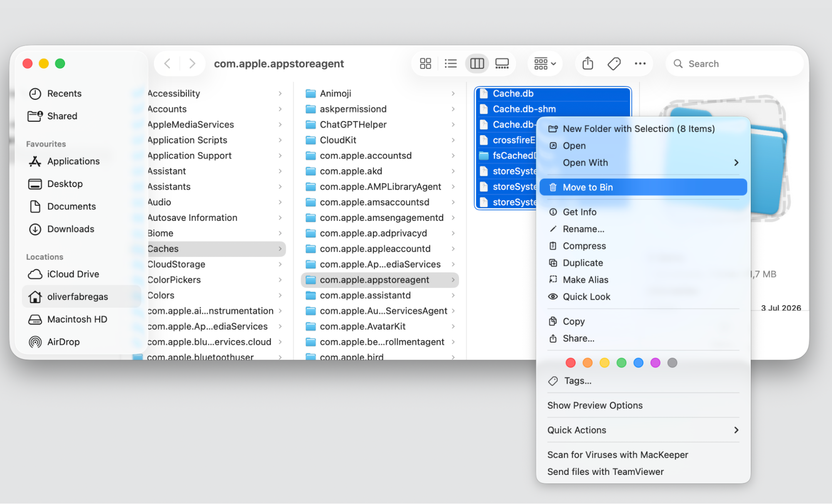Viewport: 832px width, 504px height.
Task: Open iCloud Drive in the sidebar
Action: point(82,274)
